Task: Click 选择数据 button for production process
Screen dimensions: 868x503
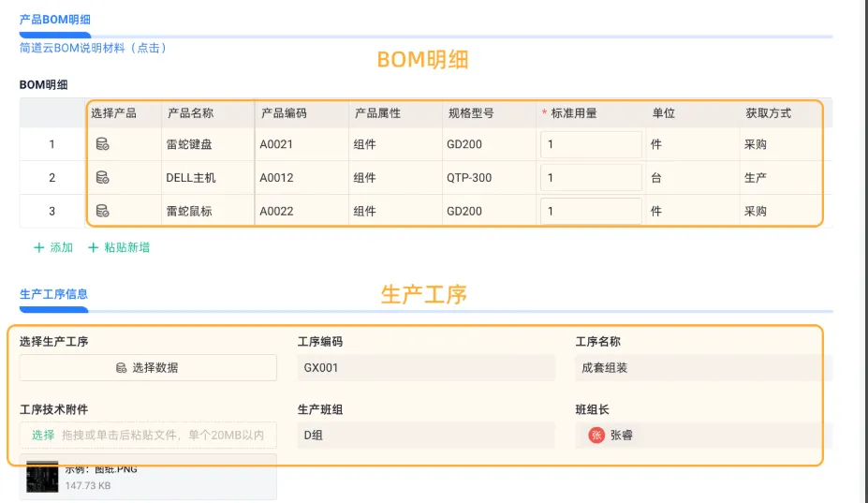Action: tap(148, 368)
